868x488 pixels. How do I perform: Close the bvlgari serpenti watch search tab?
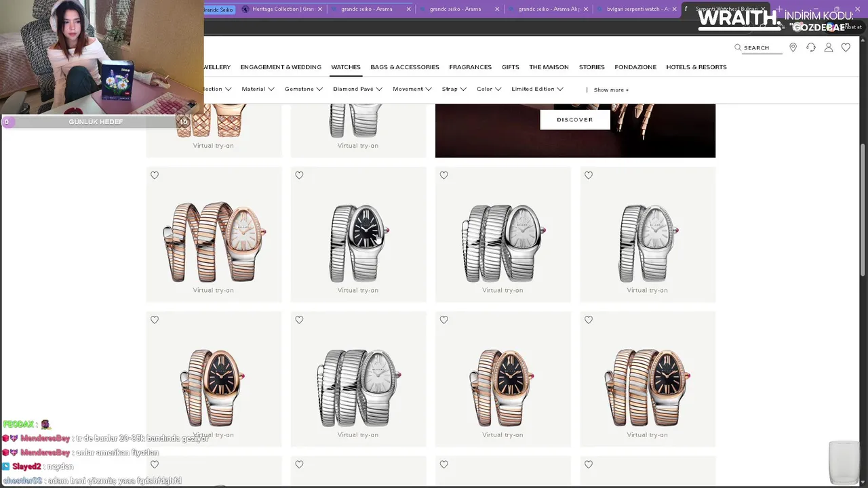[x=675, y=9]
